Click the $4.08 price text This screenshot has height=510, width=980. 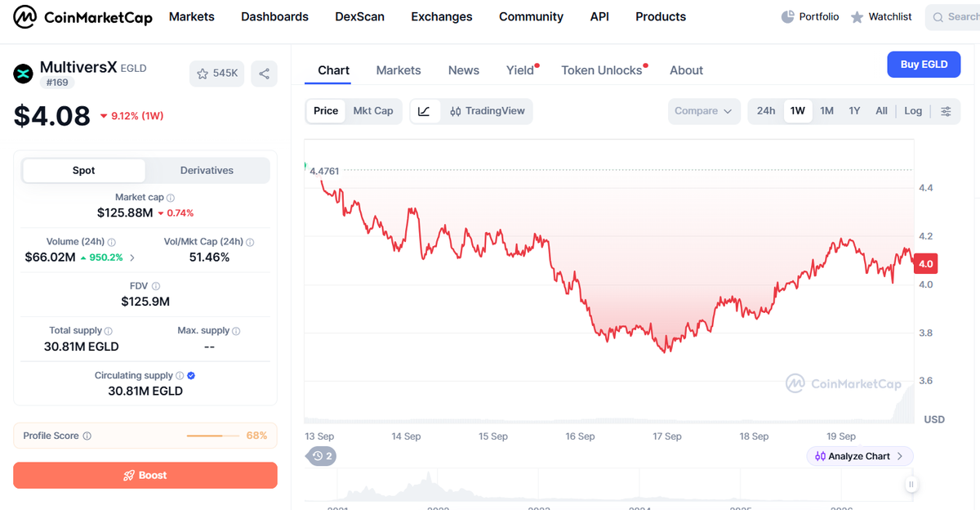click(x=52, y=115)
